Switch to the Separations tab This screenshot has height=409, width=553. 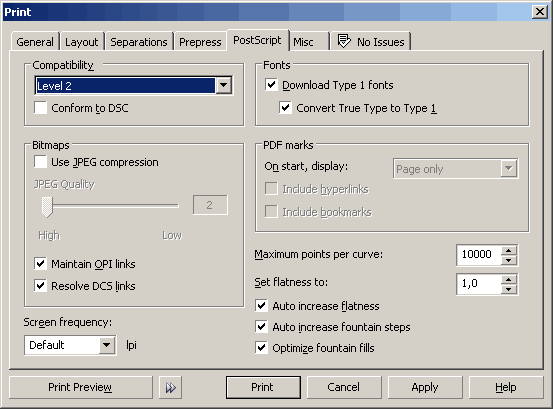pos(139,42)
